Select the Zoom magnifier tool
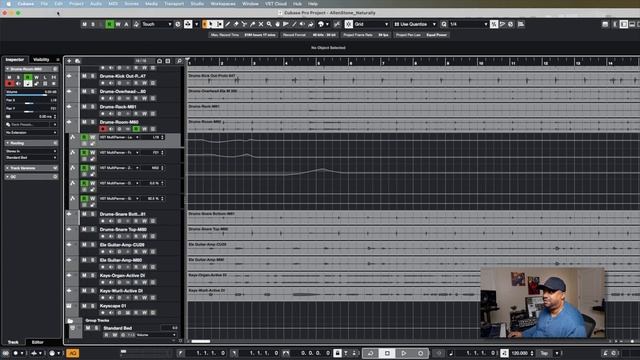 click(269, 24)
